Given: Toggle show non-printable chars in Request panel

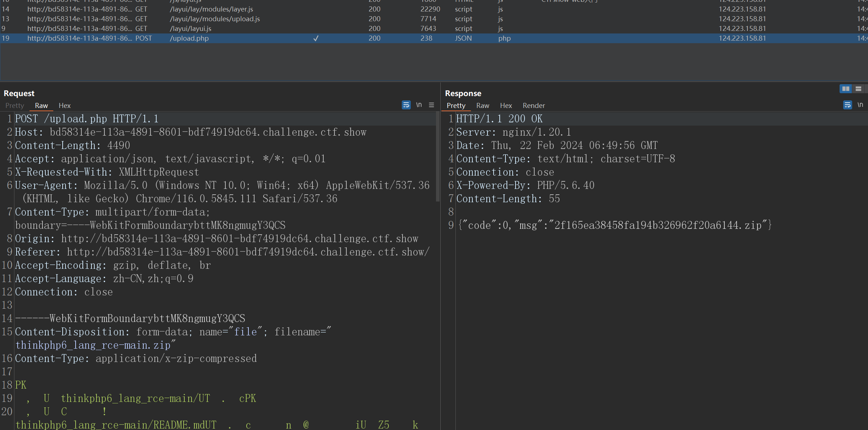Looking at the screenshot, I should click(x=419, y=105).
